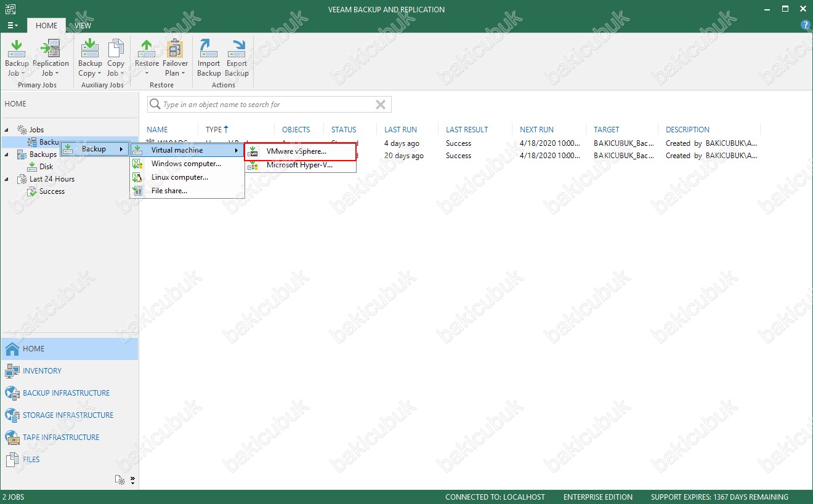Image resolution: width=813 pixels, height=504 pixels.
Task: Sort by the OBJECTS column header
Action: [x=296, y=130]
